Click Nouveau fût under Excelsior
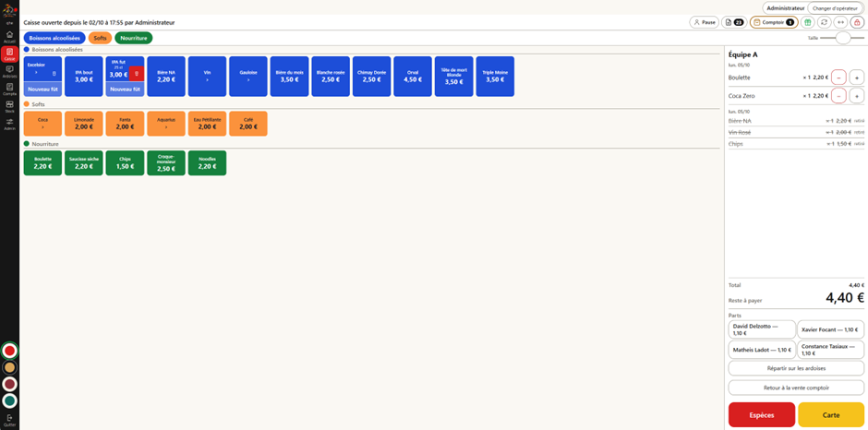The width and height of the screenshot is (868, 430). click(42, 89)
